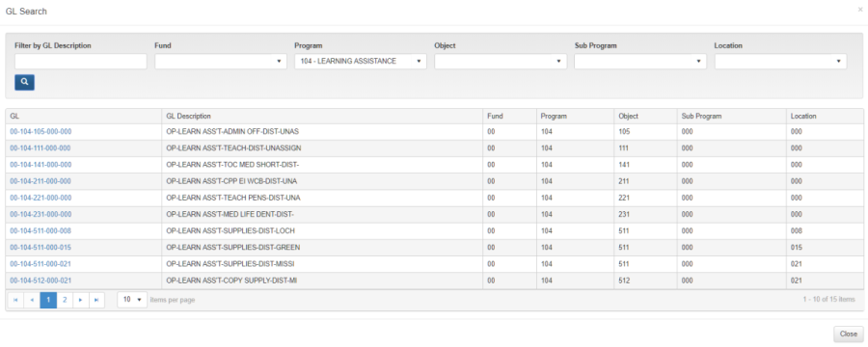Open GL link 00-104-511-000-021
Image resolution: width=868 pixels, height=347 pixels.
41,264
